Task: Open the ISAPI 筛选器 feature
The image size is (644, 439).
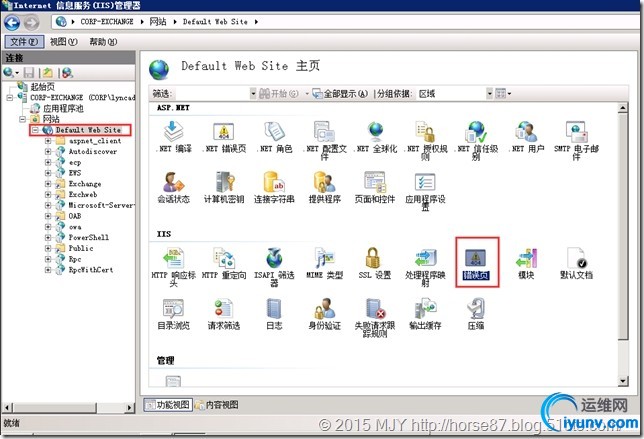Action: tap(274, 267)
